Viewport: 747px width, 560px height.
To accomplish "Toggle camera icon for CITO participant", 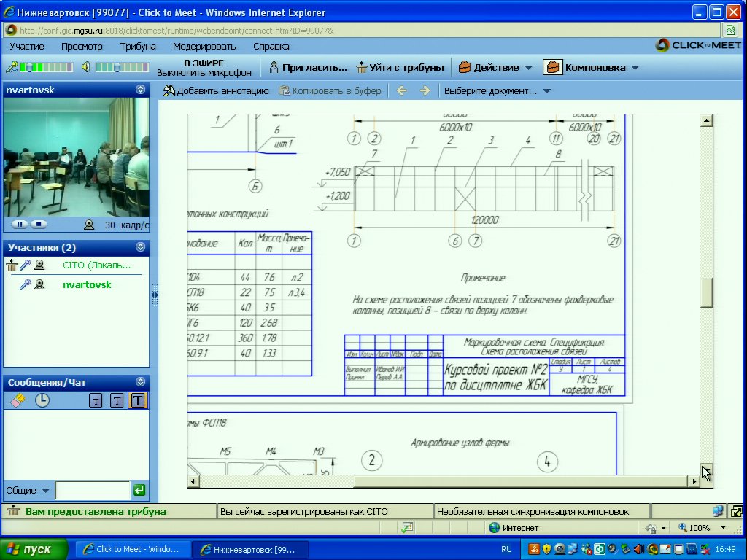I will pos(39,265).
